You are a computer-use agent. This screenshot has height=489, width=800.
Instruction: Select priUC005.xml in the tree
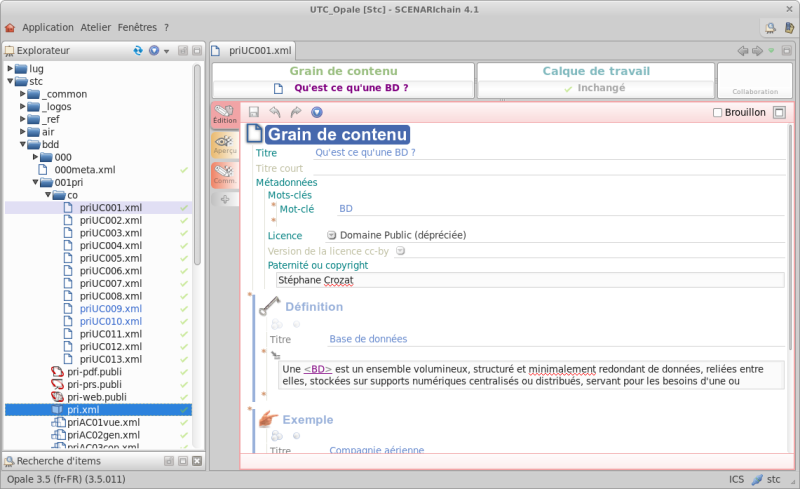tap(111, 258)
